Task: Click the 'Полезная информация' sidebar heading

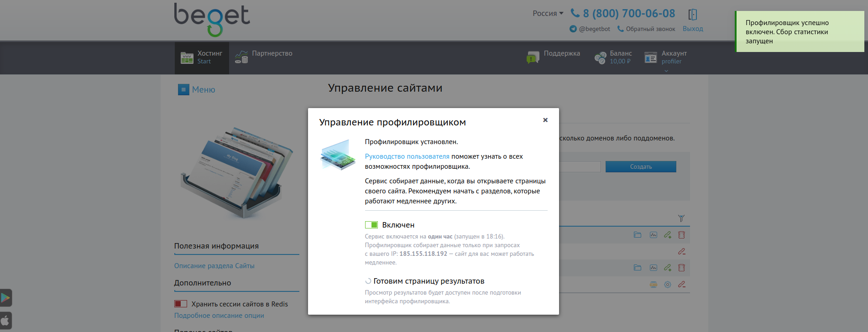Action: click(216, 246)
